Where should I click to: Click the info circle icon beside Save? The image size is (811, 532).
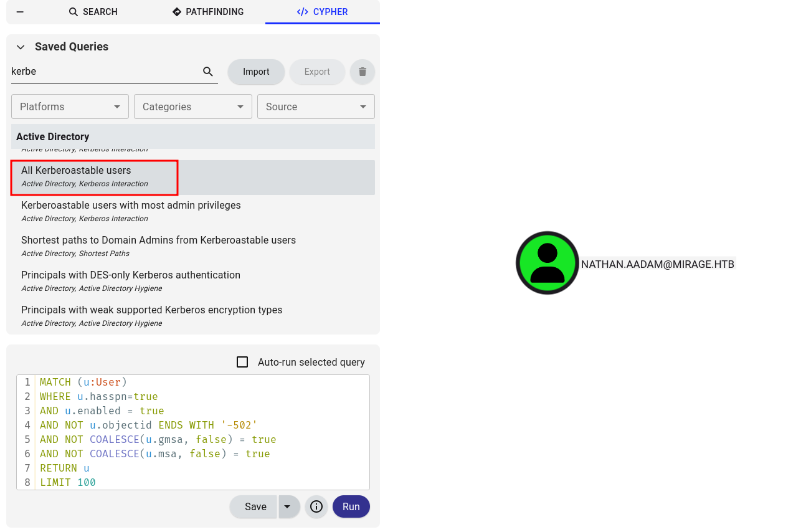click(x=316, y=506)
